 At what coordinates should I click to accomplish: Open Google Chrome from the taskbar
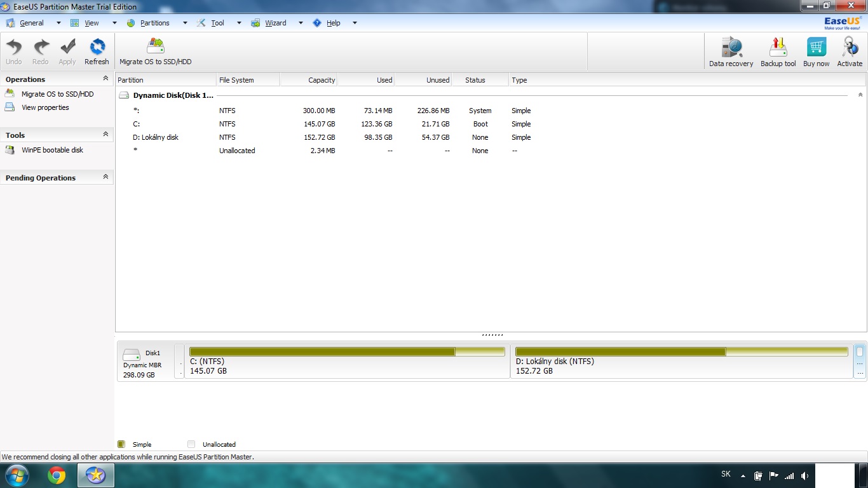(57, 475)
